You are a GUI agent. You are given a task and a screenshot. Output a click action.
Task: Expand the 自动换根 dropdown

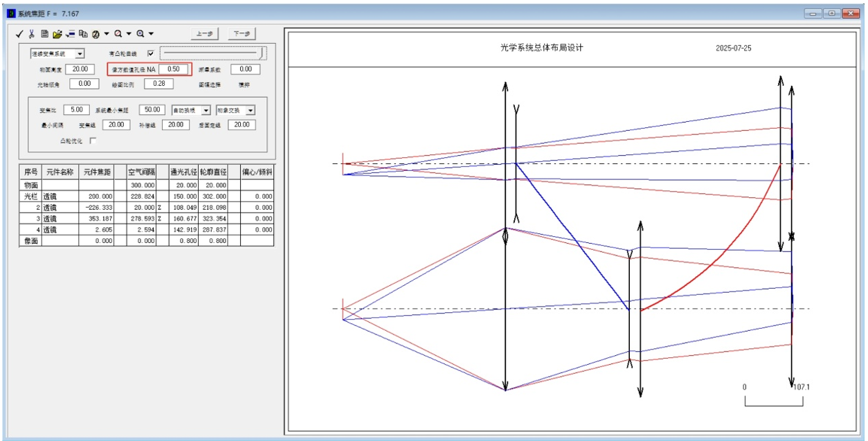206,110
